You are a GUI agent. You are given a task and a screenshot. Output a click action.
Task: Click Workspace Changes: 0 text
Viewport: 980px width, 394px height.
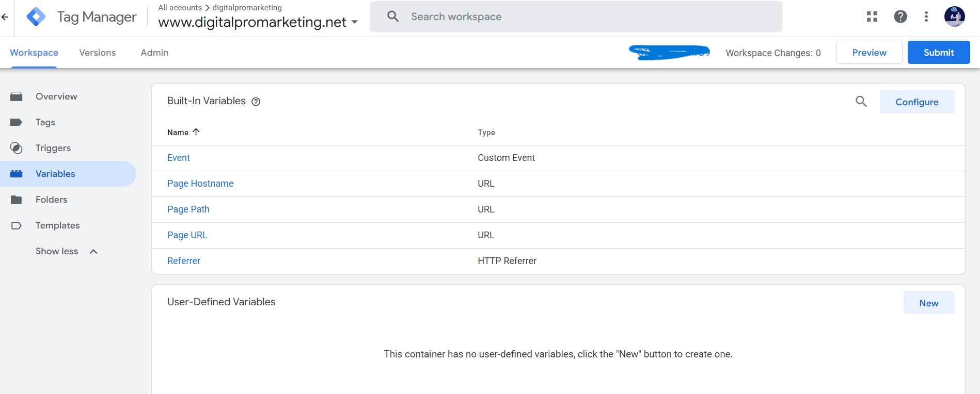coord(773,53)
